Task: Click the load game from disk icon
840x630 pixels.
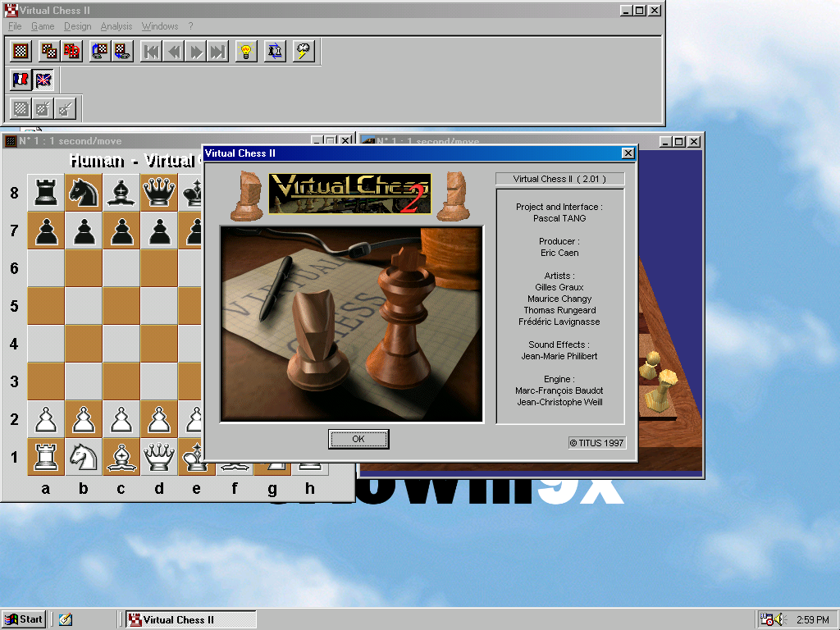Action: [100, 51]
